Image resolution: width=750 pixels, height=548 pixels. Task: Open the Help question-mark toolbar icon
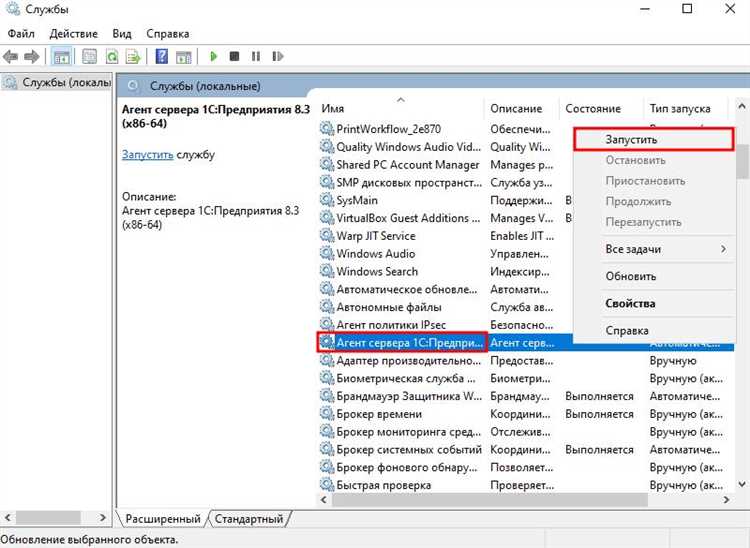[x=162, y=57]
